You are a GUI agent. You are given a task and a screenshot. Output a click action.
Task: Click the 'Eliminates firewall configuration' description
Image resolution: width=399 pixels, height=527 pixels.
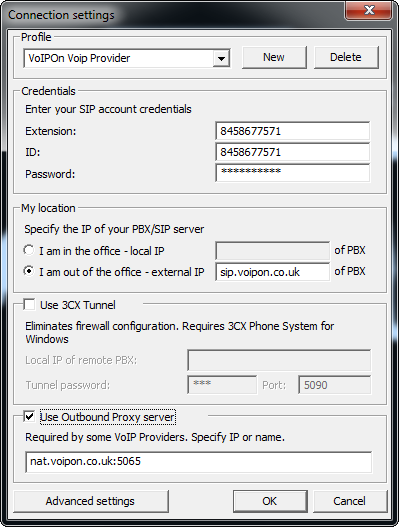coord(180,332)
